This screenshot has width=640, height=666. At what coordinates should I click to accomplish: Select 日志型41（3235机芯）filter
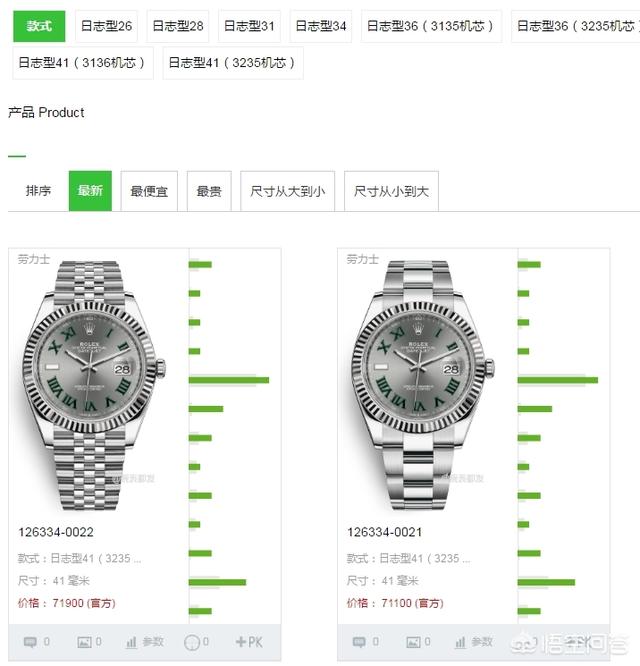[232, 63]
